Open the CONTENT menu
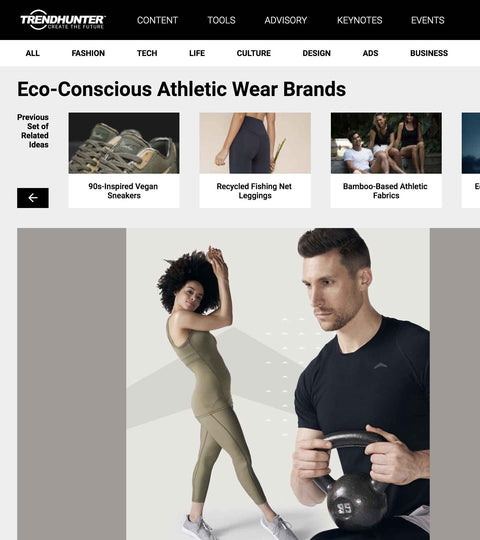480x540 pixels. point(157,20)
